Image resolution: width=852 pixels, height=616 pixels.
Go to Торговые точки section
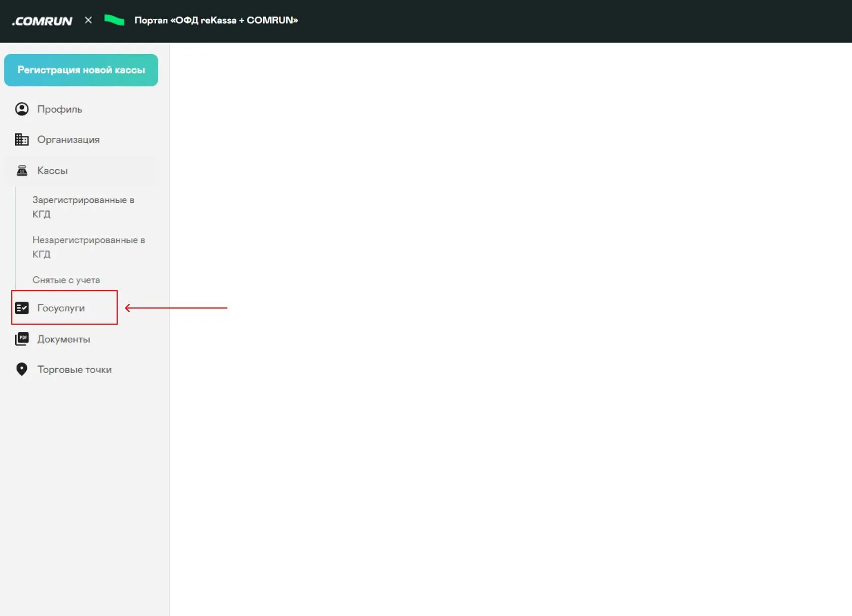[x=81, y=369]
